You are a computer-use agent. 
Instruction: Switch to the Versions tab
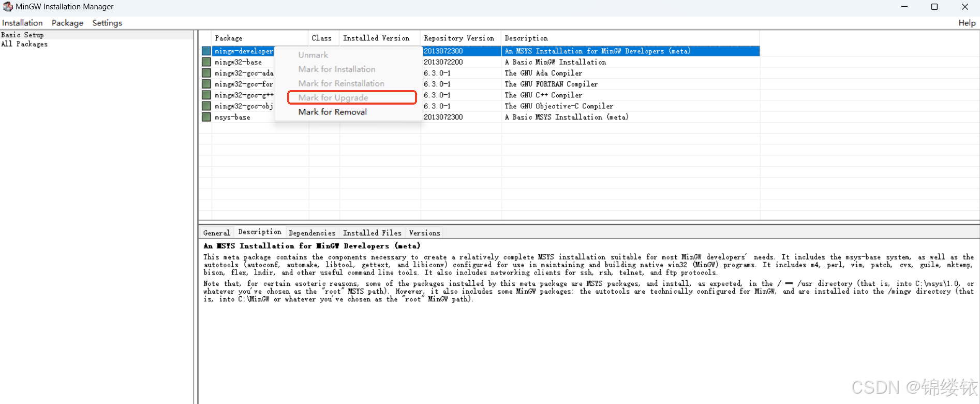click(x=424, y=233)
